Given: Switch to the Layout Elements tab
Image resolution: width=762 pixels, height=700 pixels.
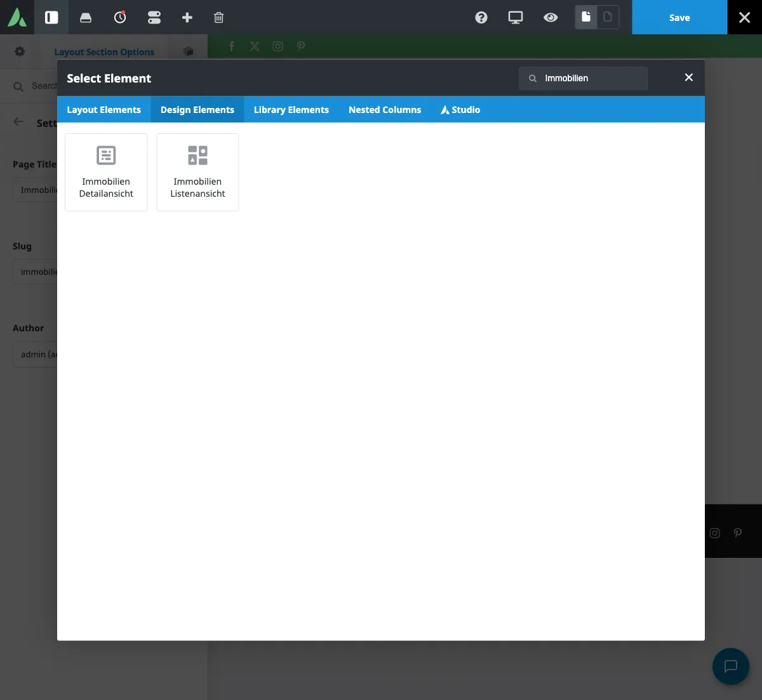Looking at the screenshot, I should (104, 110).
